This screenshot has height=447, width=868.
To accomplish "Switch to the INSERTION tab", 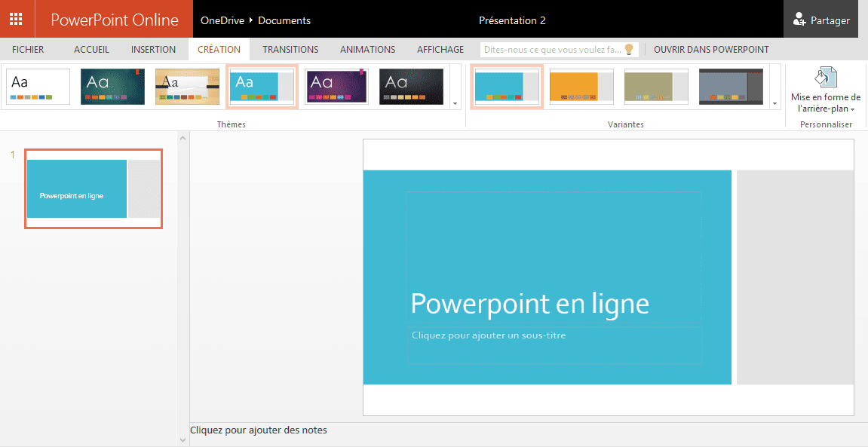I will 153,49.
